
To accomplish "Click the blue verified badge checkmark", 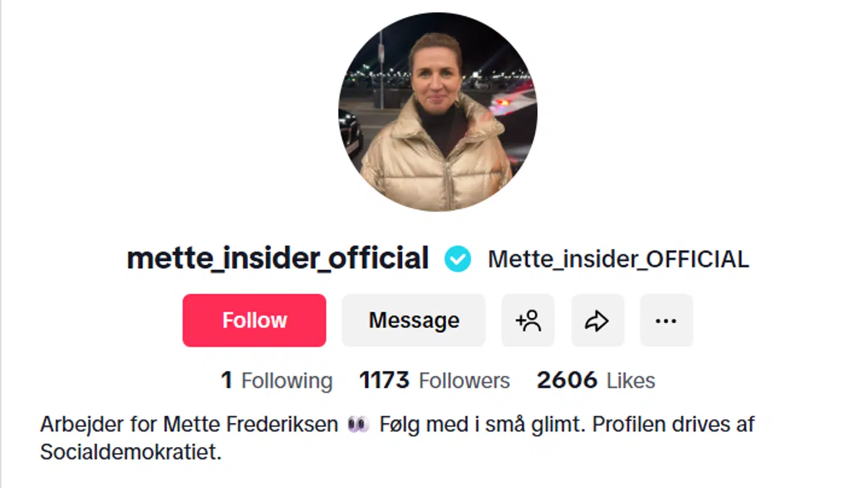I will [458, 259].
